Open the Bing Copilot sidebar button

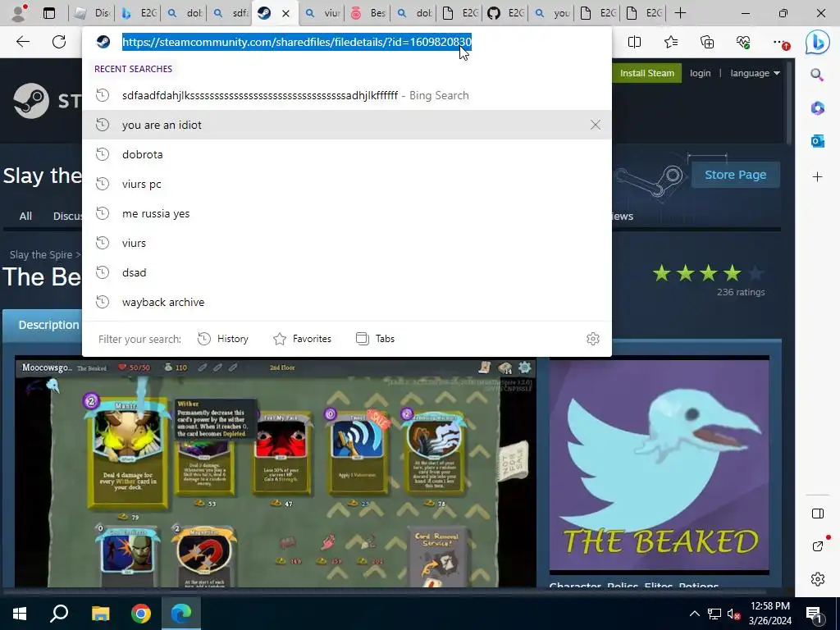pos(818,42)
